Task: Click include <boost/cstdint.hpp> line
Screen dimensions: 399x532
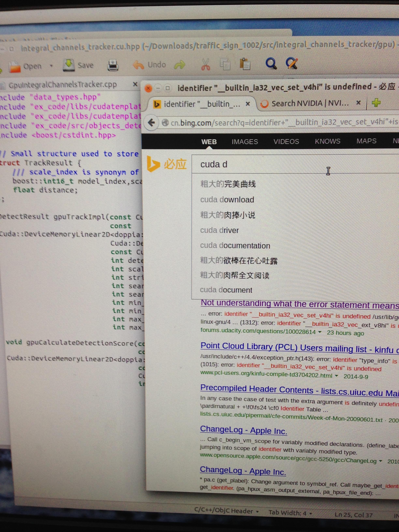Action: 58,135
